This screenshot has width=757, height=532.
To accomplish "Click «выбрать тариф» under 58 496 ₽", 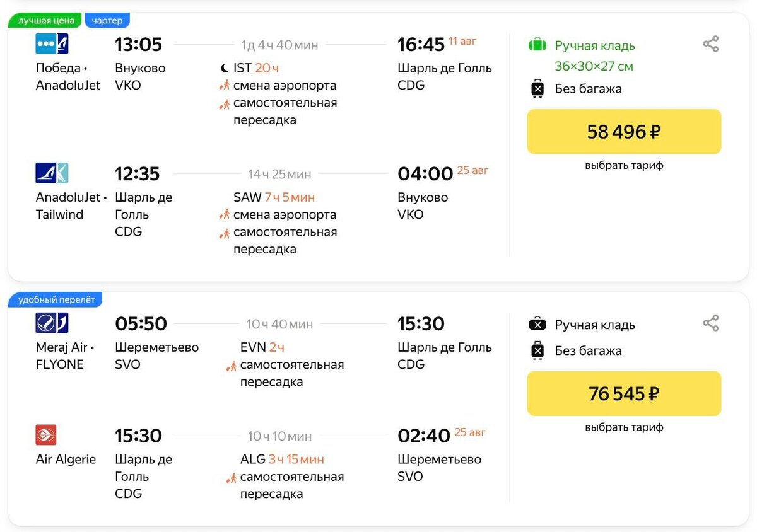I will (624, 166).
